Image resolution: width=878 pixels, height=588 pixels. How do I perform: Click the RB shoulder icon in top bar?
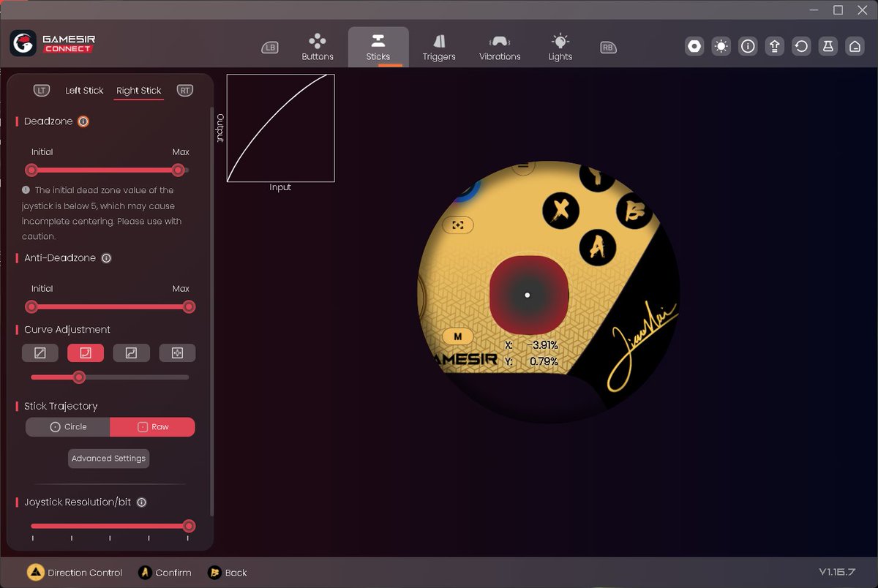point(608,48)
